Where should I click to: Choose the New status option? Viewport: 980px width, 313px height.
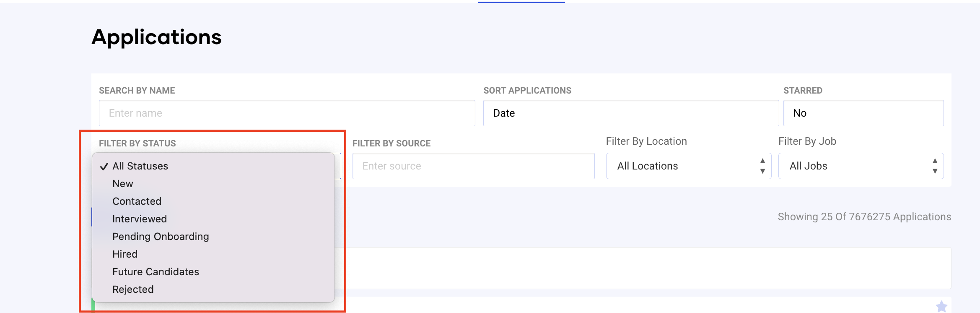pos(123,184)
